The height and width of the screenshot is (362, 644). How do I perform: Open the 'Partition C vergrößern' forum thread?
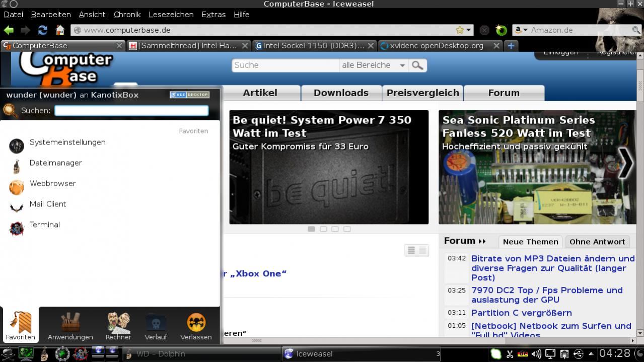522,313
